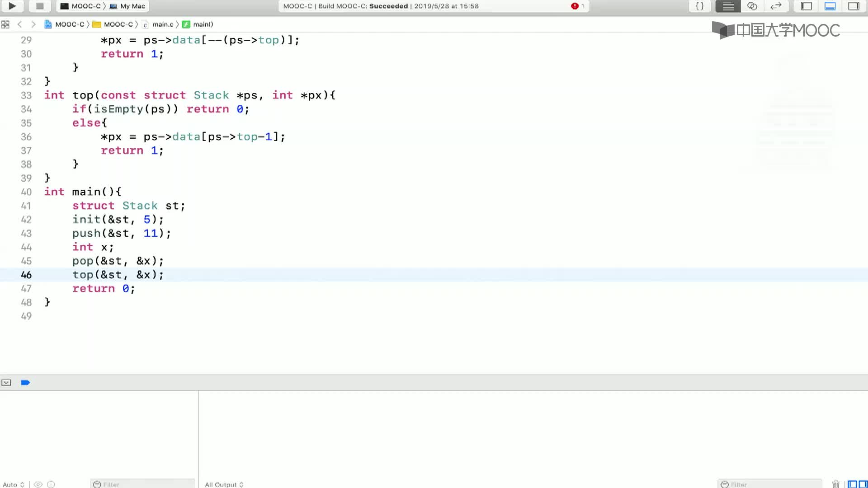This screenshot has height=488, width=868.
Task: Click the 'init(&st, 5);' call
Action: pyautogui.click(x=118, y=219)
